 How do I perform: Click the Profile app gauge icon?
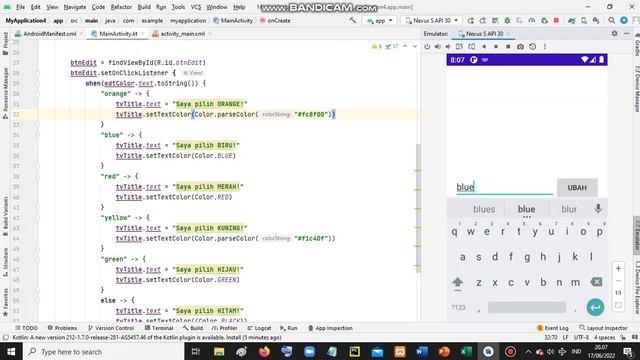click(531, 20)
